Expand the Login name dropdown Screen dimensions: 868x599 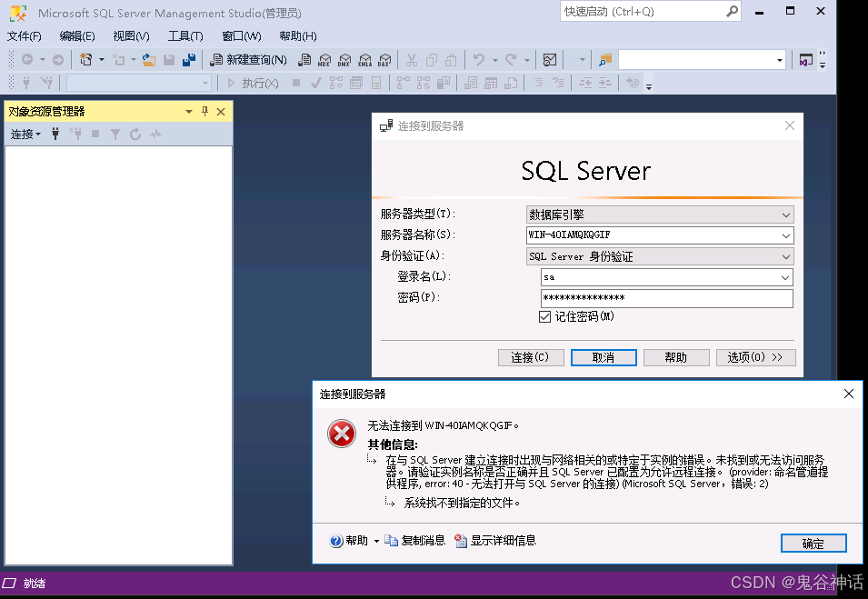pos(785,277)
